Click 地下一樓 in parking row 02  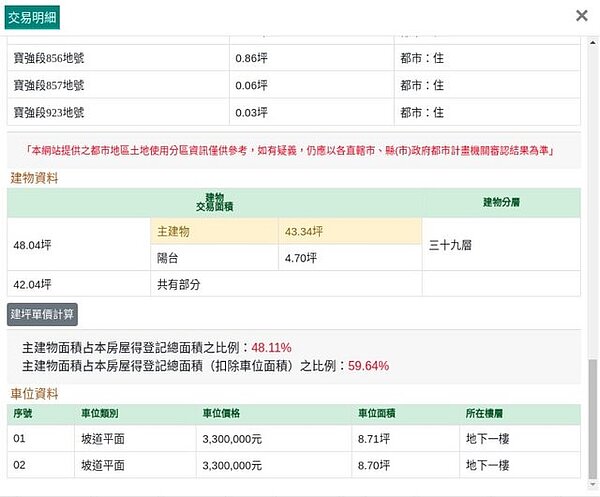488,465
